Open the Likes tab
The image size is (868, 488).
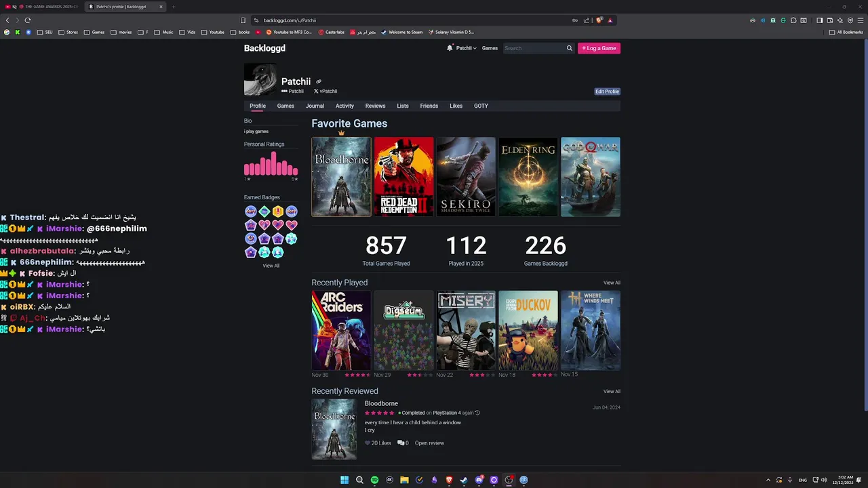[x=456, y=106]
